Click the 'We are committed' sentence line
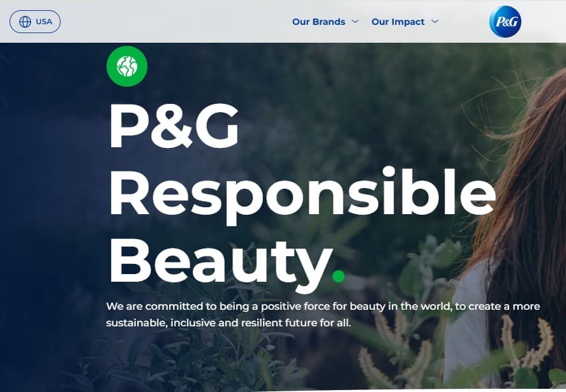 (323, 307)
